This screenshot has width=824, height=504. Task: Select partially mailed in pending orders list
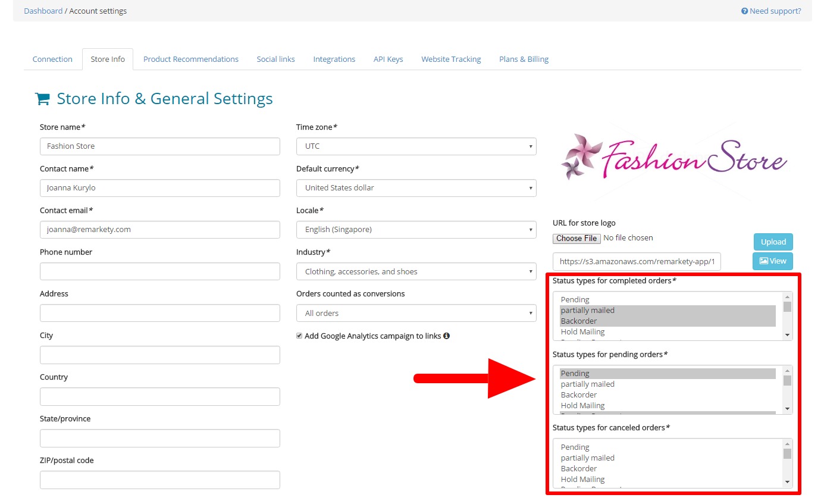(668, 384)
